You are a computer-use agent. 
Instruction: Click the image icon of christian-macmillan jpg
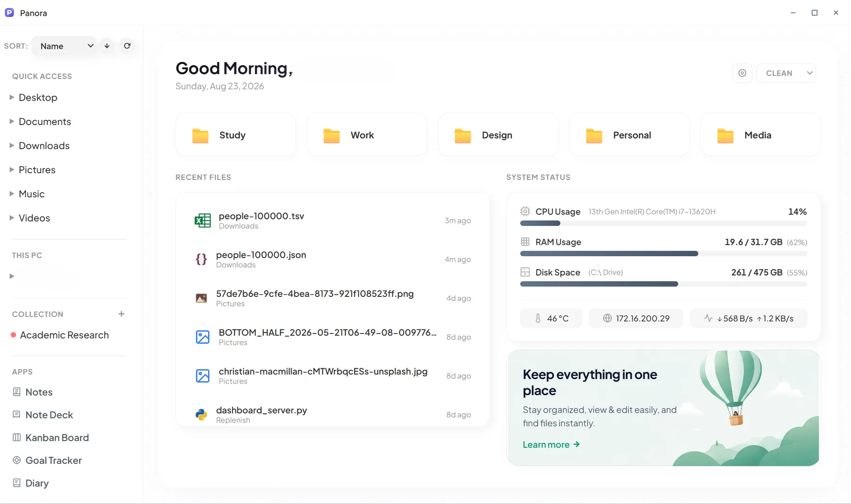pos(203,376)
